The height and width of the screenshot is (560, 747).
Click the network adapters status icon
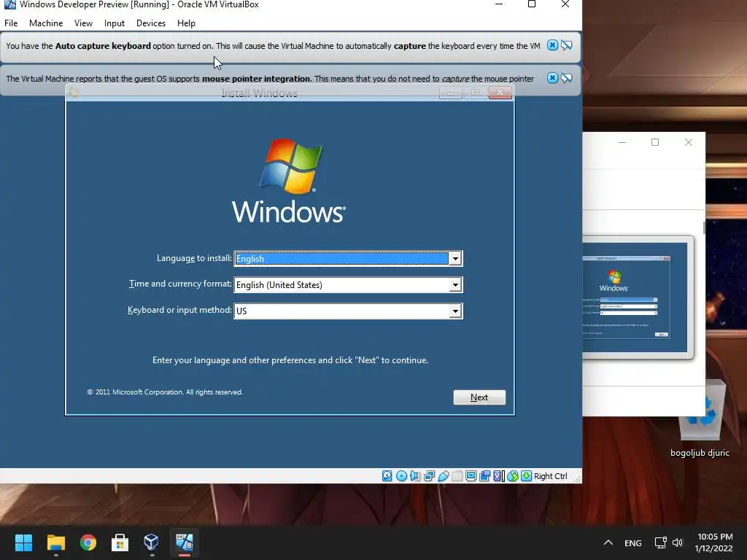429,475
